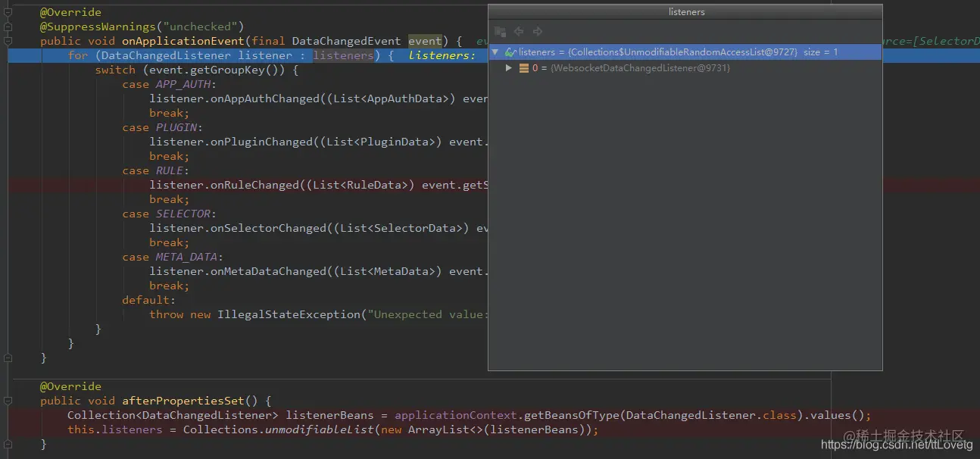Click the 'default:' label

click(x=149, y=300)
